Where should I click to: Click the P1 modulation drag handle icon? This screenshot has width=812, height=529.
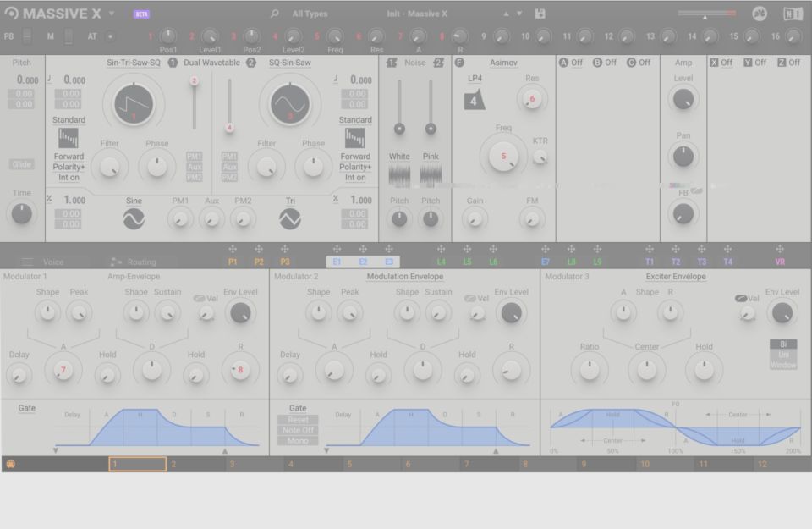pyautogui.click(x=233, y=250)
